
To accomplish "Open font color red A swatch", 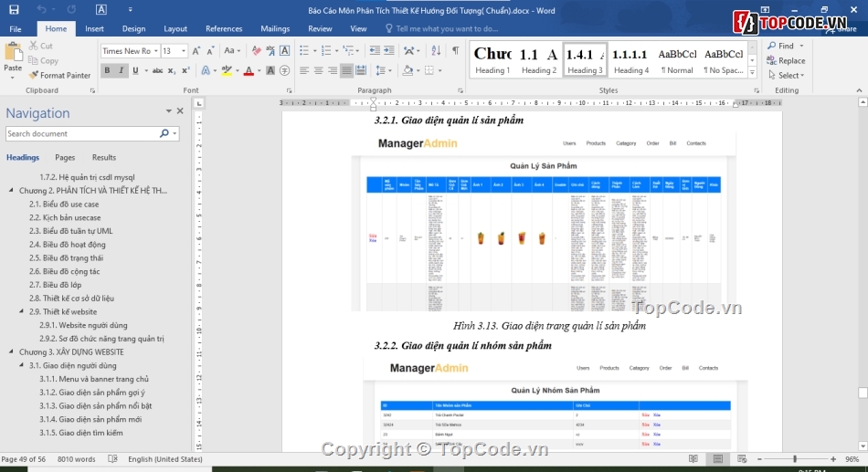I will [x=249, y=71].
